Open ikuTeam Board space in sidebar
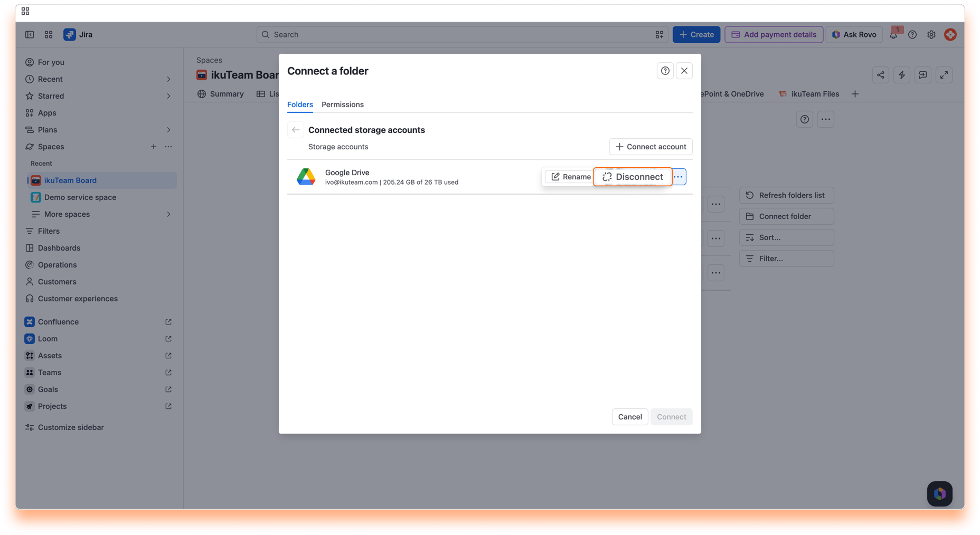 pyautogui.click(x=102, y=180)
